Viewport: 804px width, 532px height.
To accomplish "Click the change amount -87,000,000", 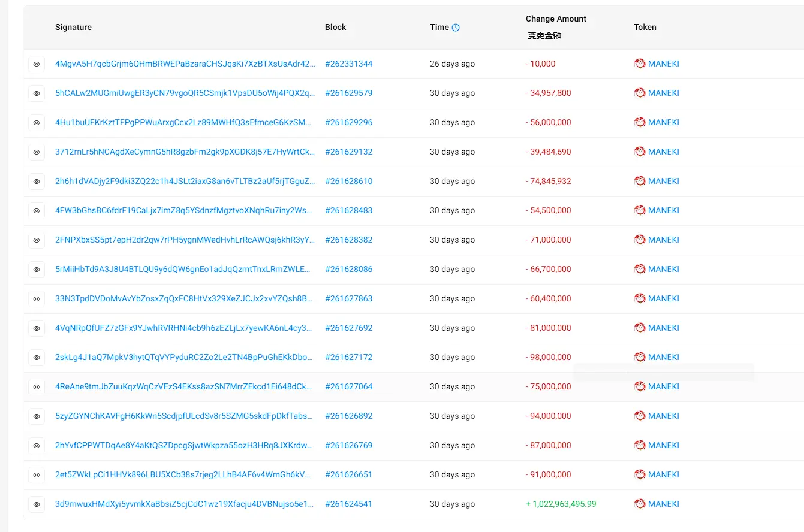I will tap(549, 445).
